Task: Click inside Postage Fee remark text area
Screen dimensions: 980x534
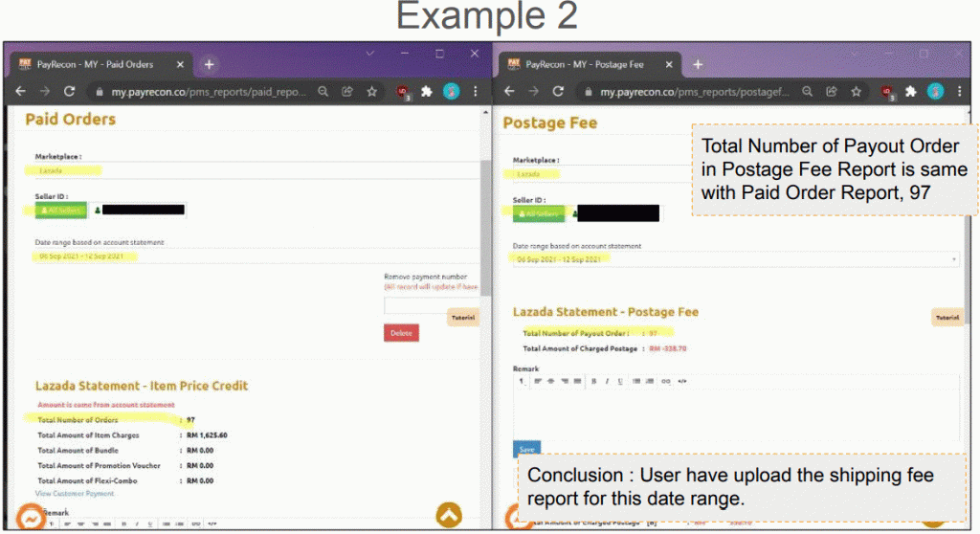Action: [736, 412]
